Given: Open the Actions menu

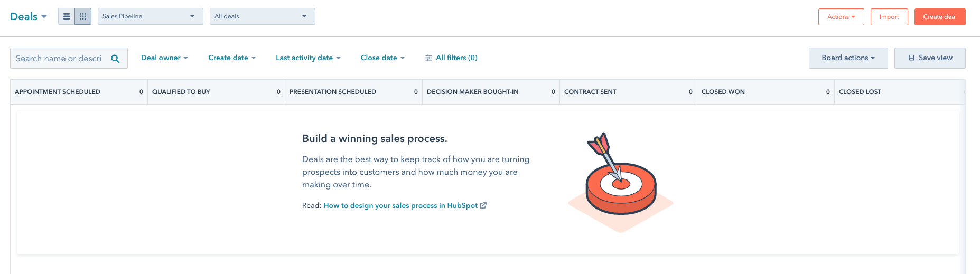Looking at the screenshot, I should click(x=841, y=17).
